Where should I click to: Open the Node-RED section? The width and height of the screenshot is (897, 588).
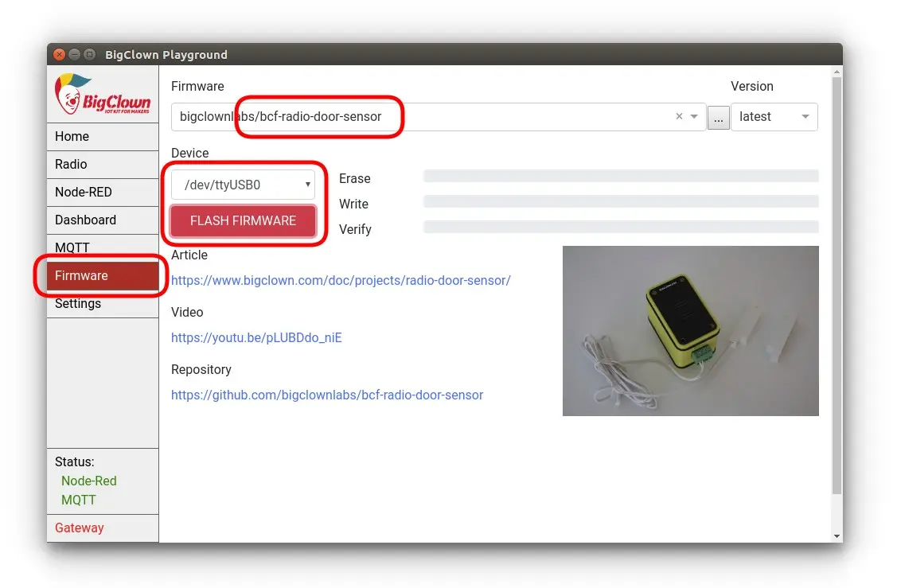(x=103, y=193)
